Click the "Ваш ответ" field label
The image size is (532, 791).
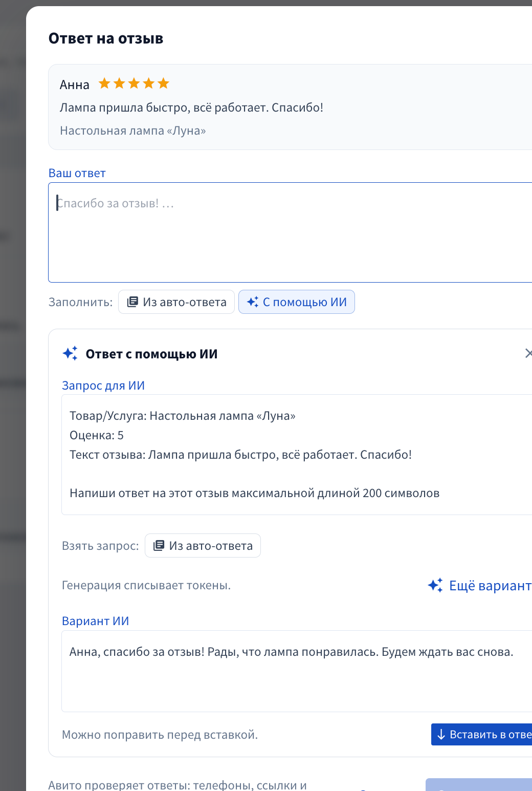click(77, 173)
